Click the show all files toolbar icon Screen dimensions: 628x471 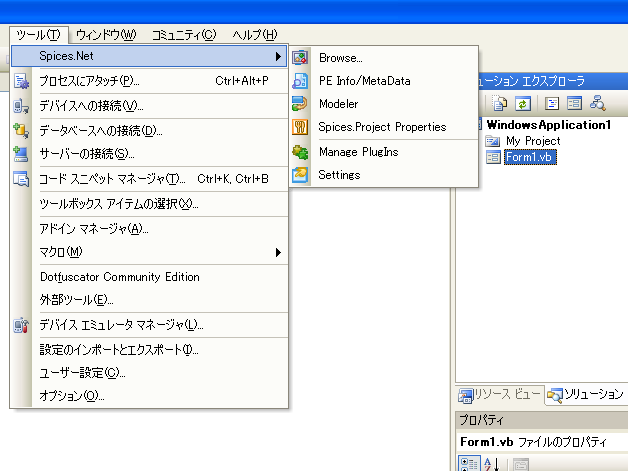[499, 103]
